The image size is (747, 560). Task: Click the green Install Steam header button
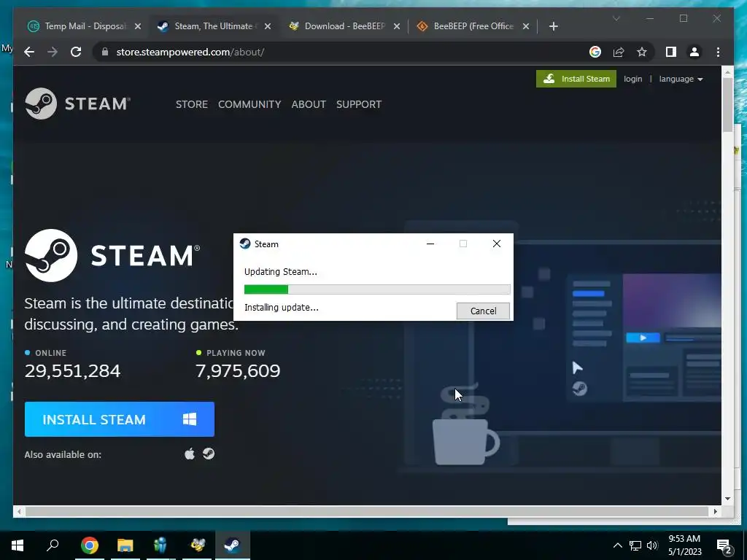pos(576,79)
